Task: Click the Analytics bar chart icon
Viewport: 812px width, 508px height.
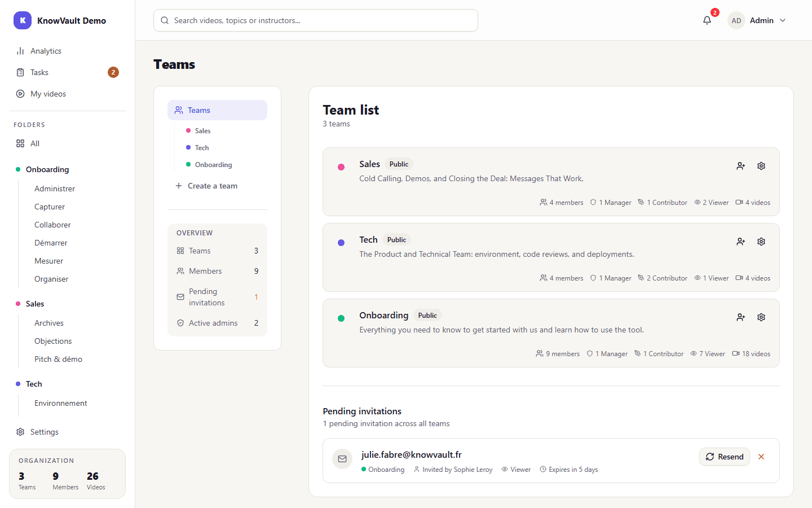Action: tap(20, 51)
